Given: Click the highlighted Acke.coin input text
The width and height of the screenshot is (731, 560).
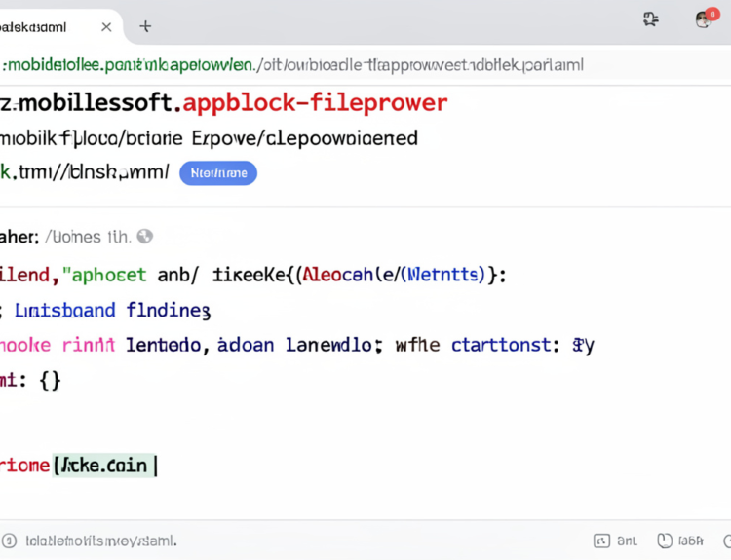Looking at the screenshot, I should pyautogui.click(x=105, y=466).
